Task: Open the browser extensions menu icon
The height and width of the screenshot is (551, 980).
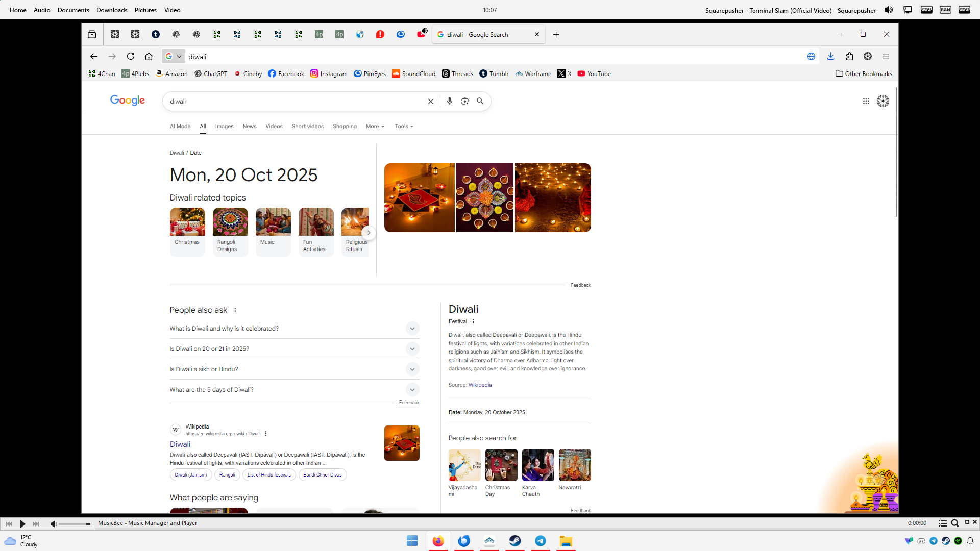Action: click(x=849, y=57)
